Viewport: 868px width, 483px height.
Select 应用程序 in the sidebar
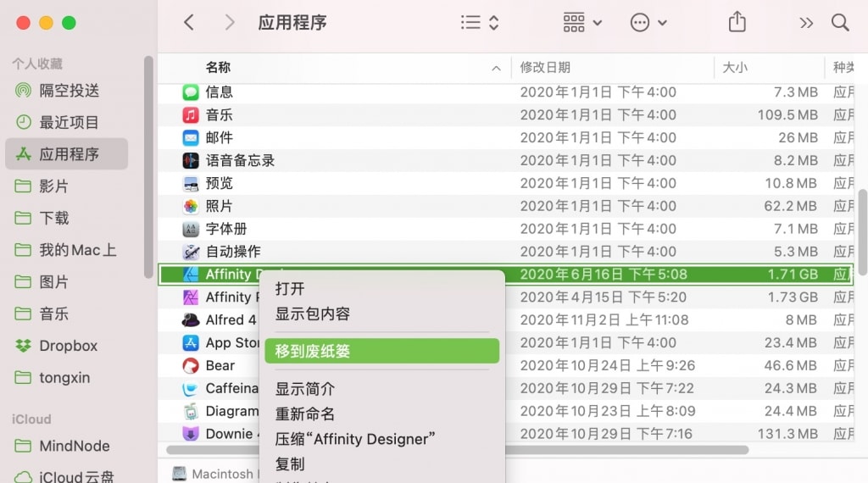tap(66, 154)
